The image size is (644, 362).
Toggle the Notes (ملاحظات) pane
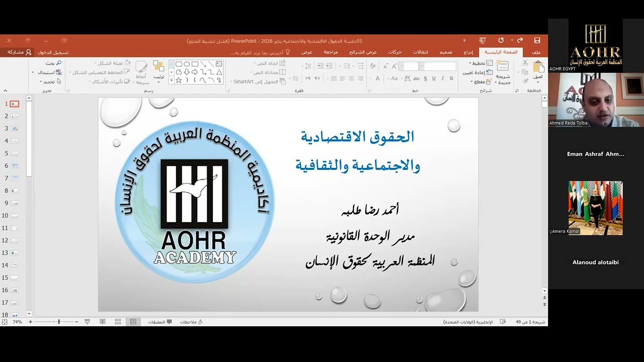[192, 322]
